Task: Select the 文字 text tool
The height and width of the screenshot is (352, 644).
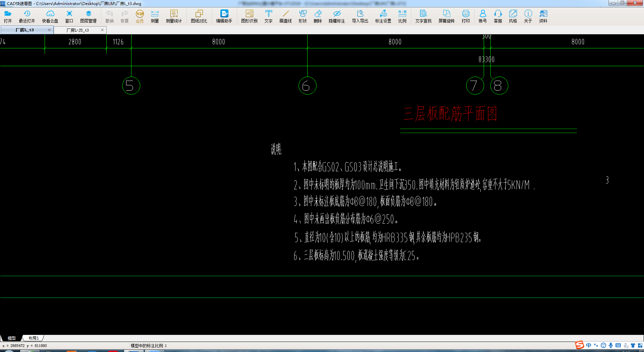Action: point(268,16)
